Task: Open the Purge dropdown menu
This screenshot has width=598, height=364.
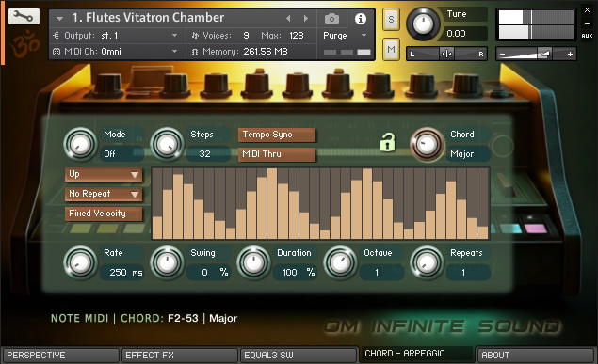Action: coord(345,36)
